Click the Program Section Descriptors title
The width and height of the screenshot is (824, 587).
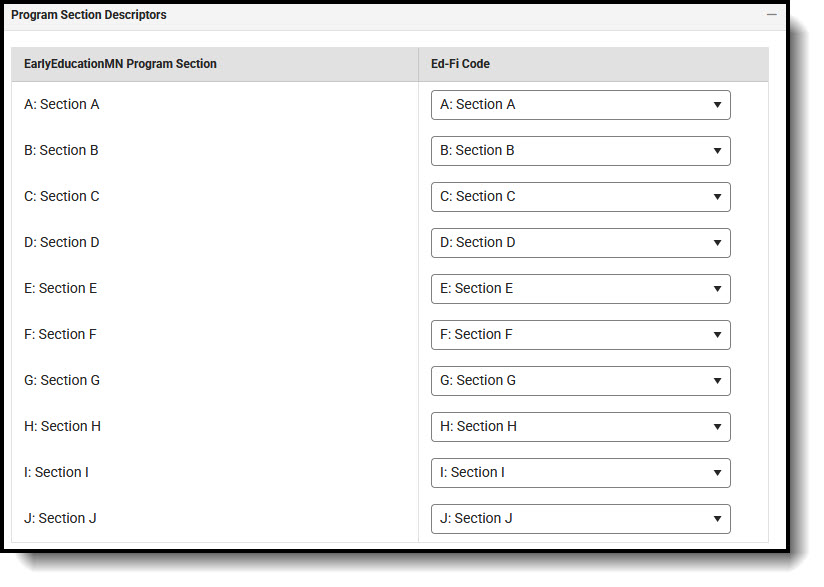pos(89,15)
